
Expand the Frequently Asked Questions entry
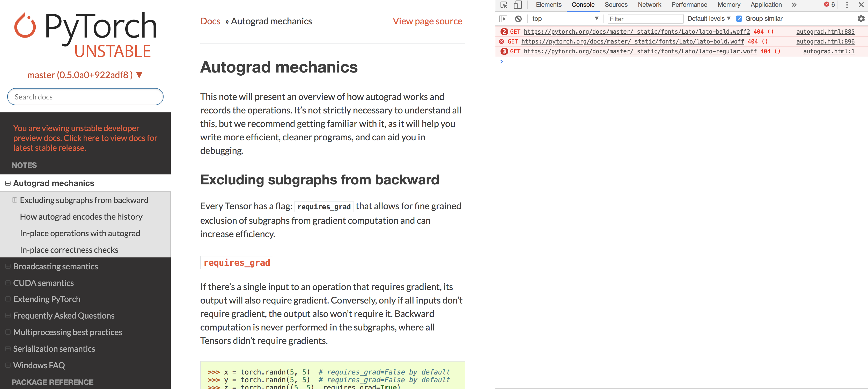pos(8,315)
